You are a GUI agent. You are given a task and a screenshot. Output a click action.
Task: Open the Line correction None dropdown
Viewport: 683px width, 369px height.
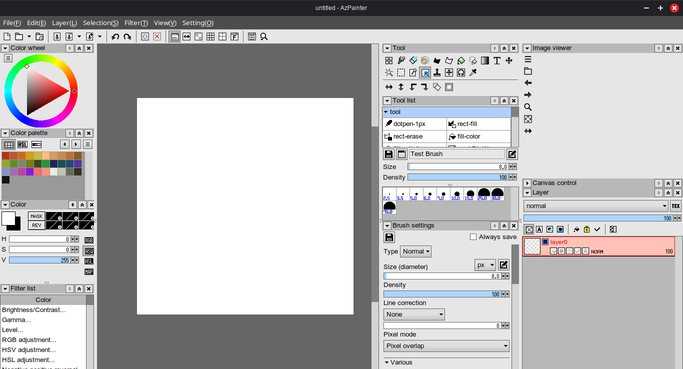[x=414, y=314]
